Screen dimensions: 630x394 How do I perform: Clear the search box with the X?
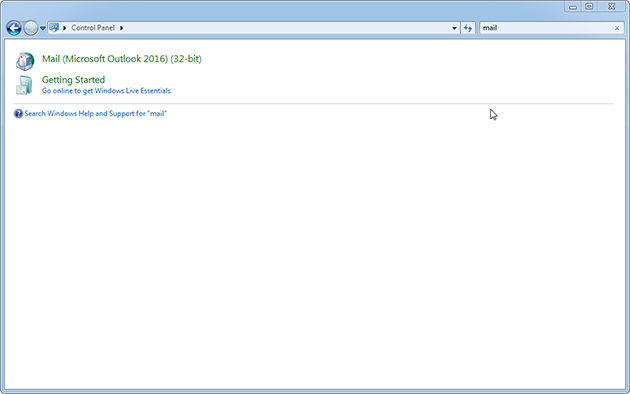(617, 28)
